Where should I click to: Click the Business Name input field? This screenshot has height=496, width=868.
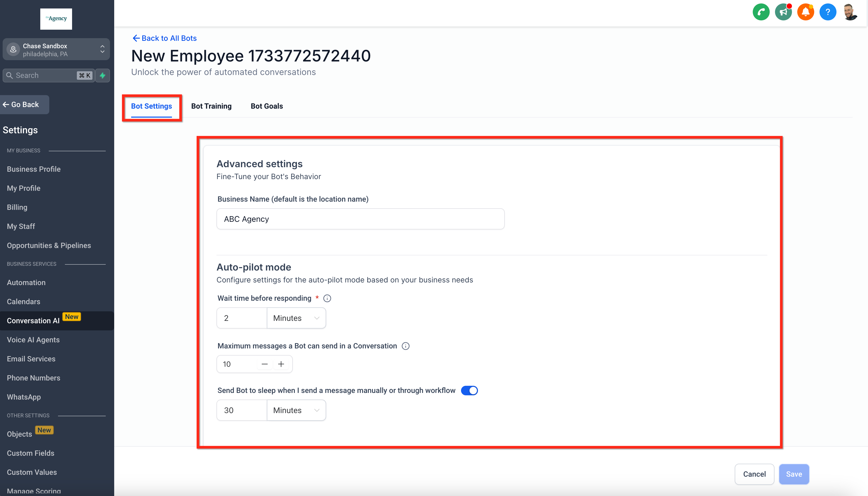[360, 219]
